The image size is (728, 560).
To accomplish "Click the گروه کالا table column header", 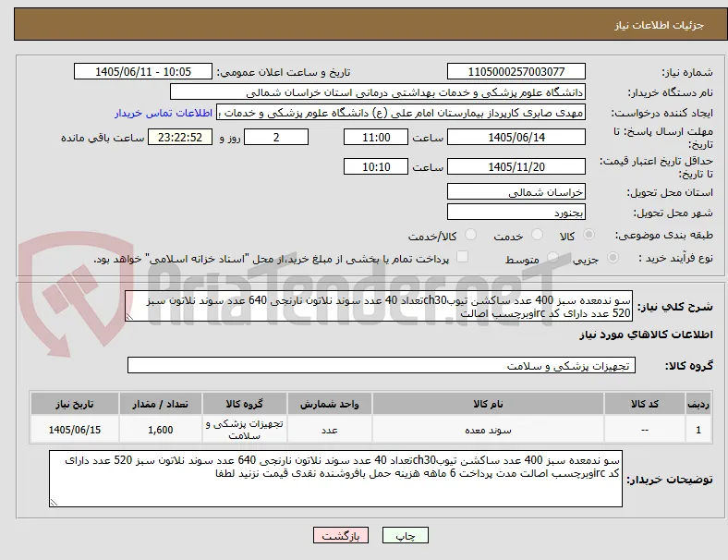I will point(245,404).
